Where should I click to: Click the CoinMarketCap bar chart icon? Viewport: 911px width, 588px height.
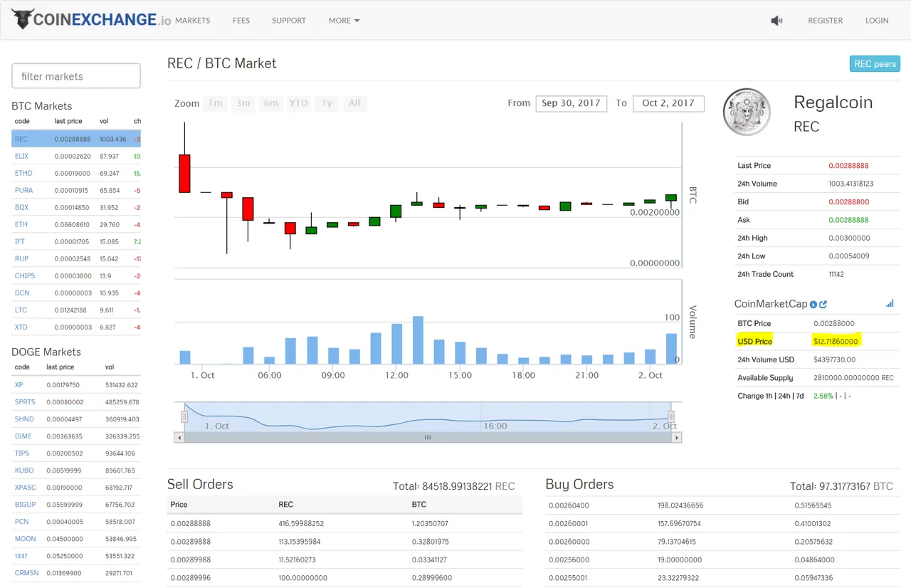(x=890, y=303)
